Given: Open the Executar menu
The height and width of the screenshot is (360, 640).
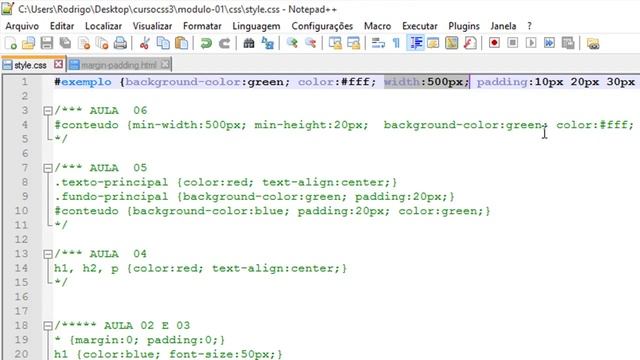Looking at the screenshot, I should tap(420, 26).
